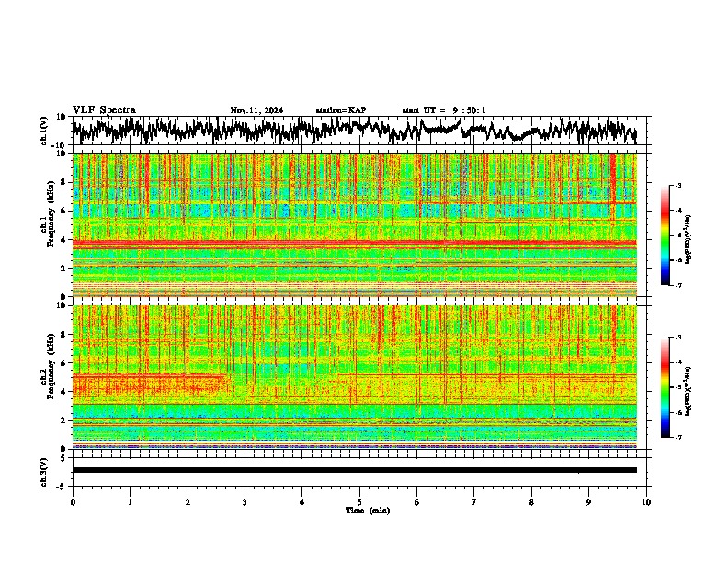Click the time axis tick label '7'
The image size is (728, 563).
tap(474, 502)
